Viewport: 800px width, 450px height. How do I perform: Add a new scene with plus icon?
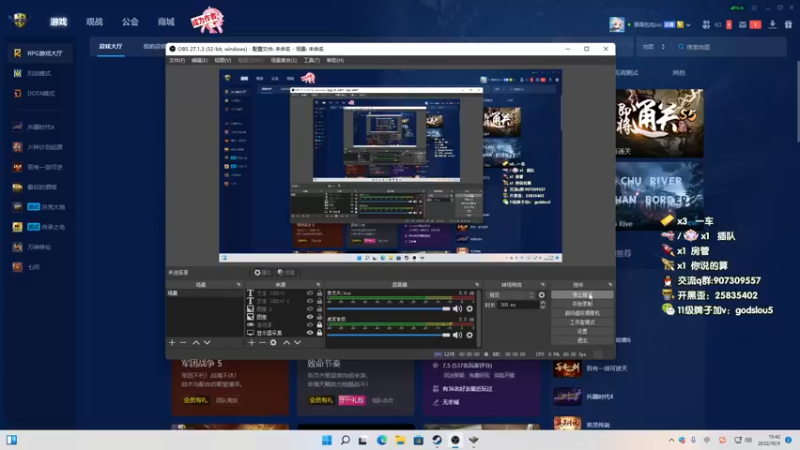coord(172,343)
